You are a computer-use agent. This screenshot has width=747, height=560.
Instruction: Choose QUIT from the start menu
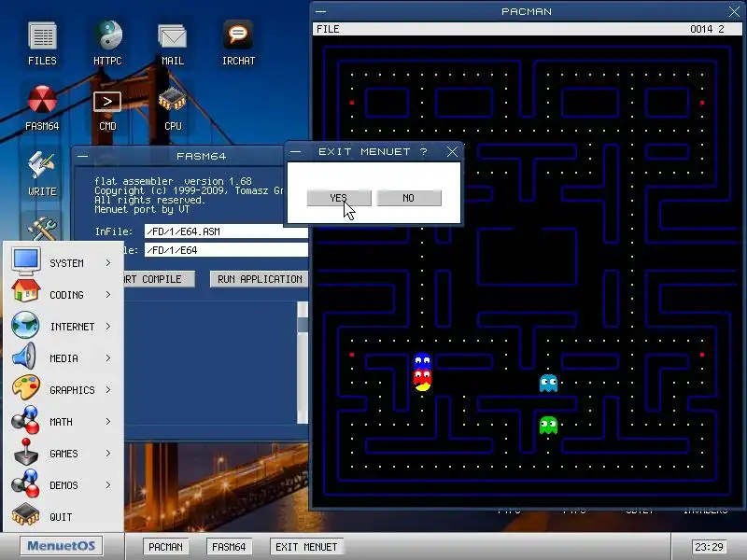click(61, 517)
